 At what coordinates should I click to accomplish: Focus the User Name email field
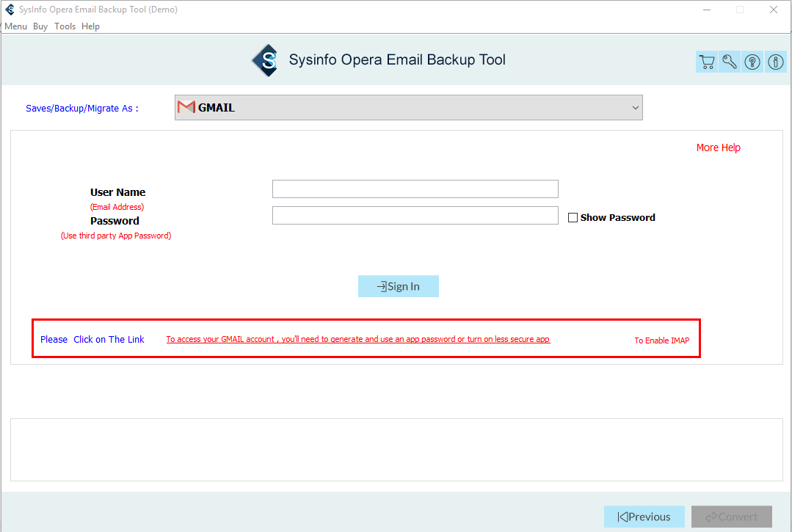coord(415,189)
